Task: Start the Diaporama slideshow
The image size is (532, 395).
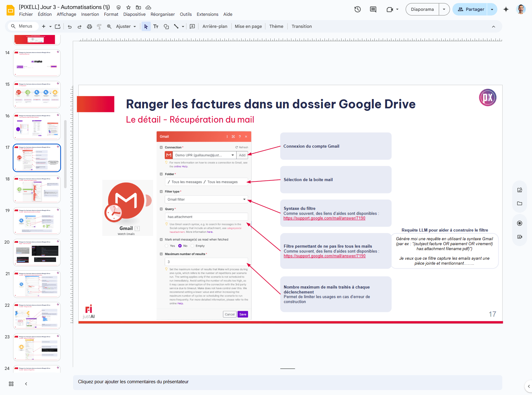Action: tap(422, 9)
